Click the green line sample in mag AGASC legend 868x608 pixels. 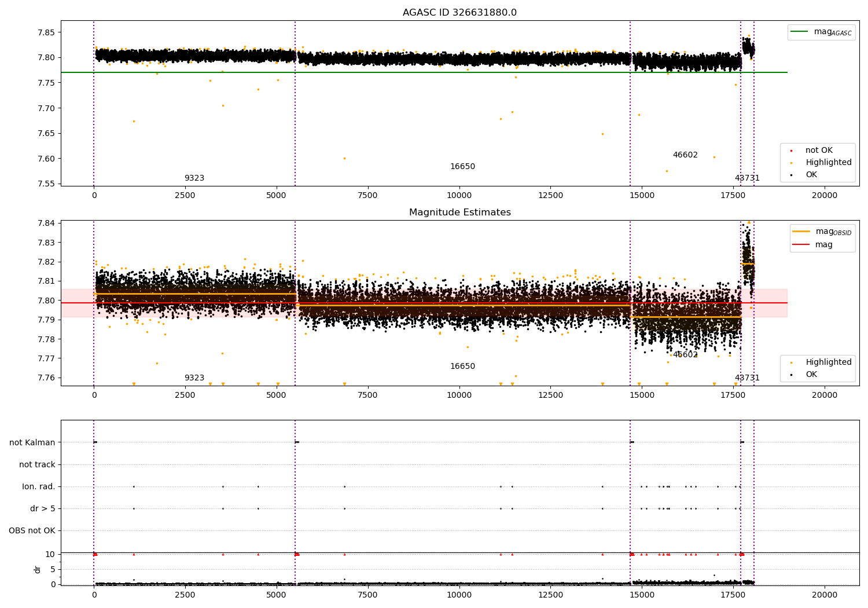tap(800, 32)
